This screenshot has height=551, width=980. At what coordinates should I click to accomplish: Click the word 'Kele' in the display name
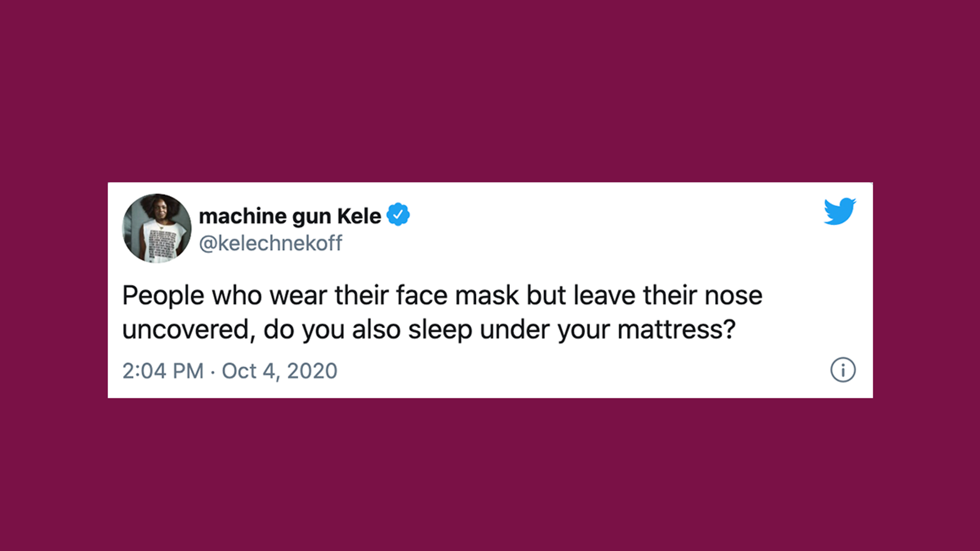coord(359,216)
